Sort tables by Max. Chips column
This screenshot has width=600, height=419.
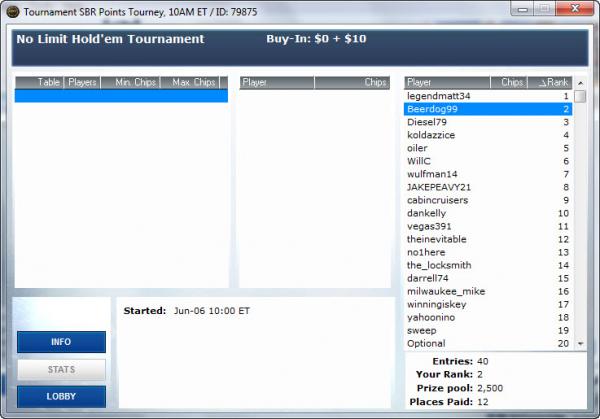pos(193,82)
